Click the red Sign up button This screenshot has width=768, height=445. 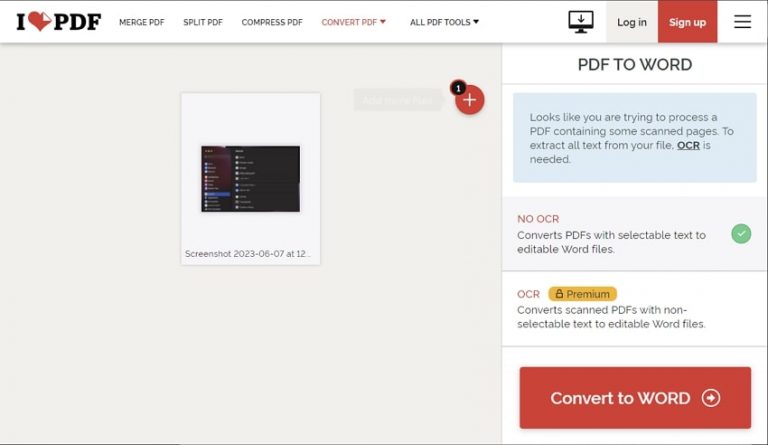pyautogui.click(x=687, y=22)
